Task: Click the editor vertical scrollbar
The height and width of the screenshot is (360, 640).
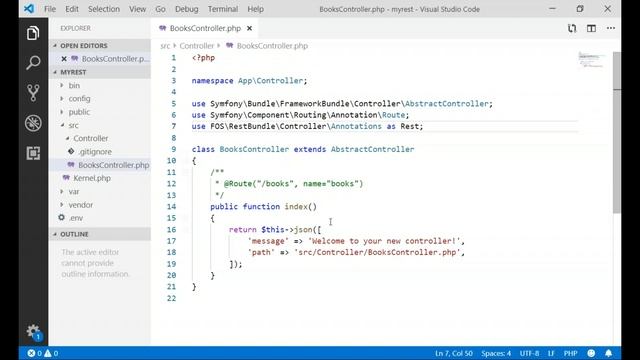Action: click(617, 132)
